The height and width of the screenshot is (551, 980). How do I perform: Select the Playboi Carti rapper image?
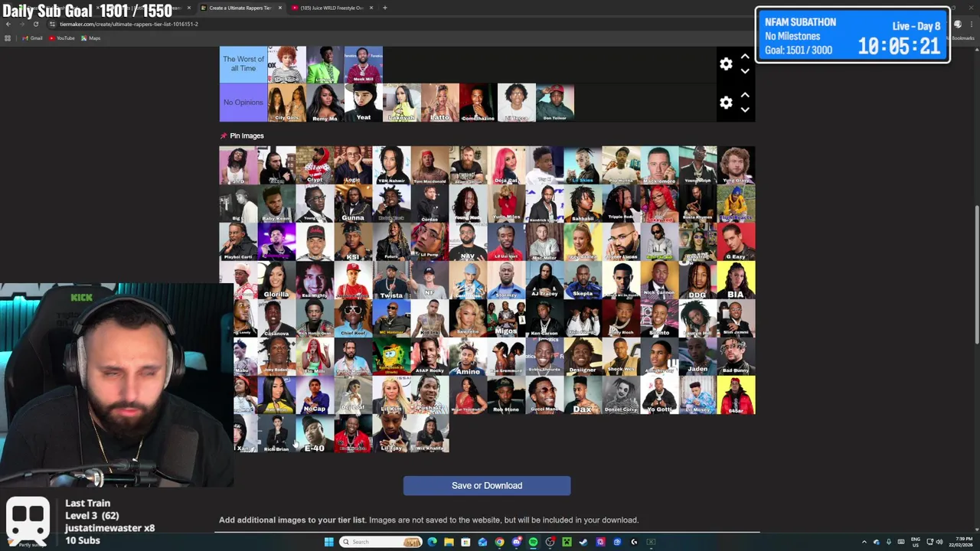pyautogui.click(x=238, y=242)
